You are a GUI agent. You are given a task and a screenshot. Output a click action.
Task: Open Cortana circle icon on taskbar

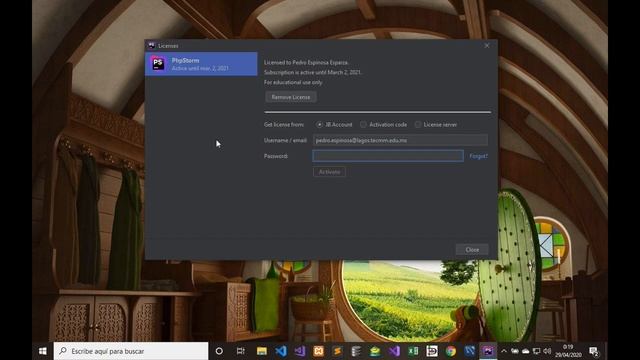click(219, 351)
